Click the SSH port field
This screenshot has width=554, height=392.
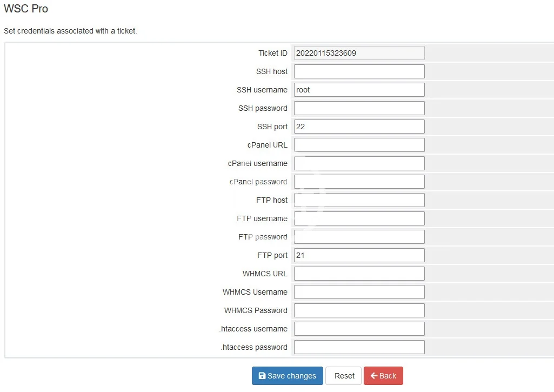(359, 127)
